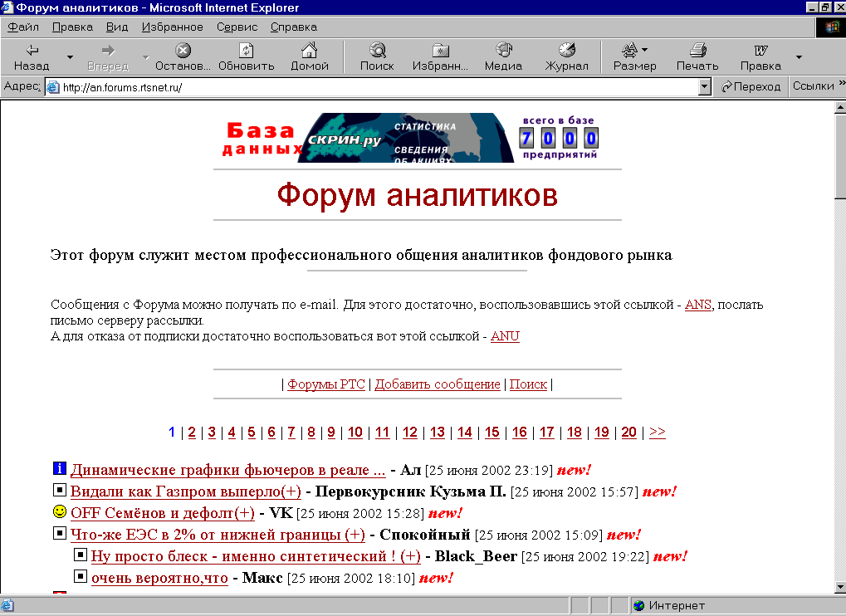846x616 pixels.
Task: Expand the address bar dropdown list
Action: coord(704,87)
